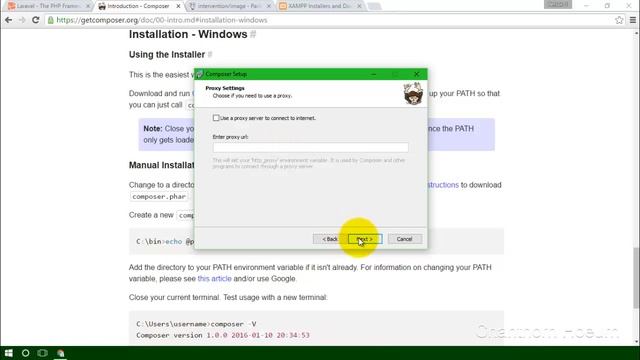
Task: Bookmark this page with the star
Action: coord(619,20)
